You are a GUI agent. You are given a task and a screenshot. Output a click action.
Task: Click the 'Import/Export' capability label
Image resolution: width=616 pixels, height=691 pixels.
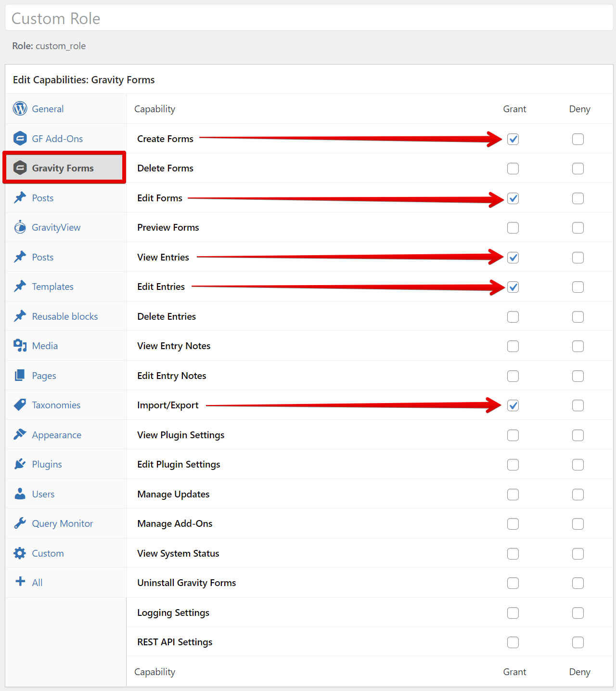click(x=168, y=405)
